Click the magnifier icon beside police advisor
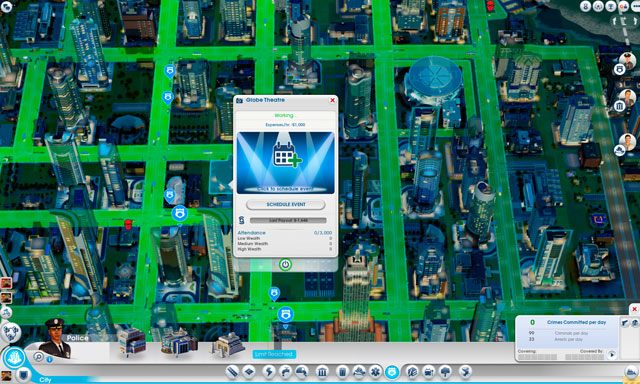The image size is (640, 384). click(x=38, y=357)
